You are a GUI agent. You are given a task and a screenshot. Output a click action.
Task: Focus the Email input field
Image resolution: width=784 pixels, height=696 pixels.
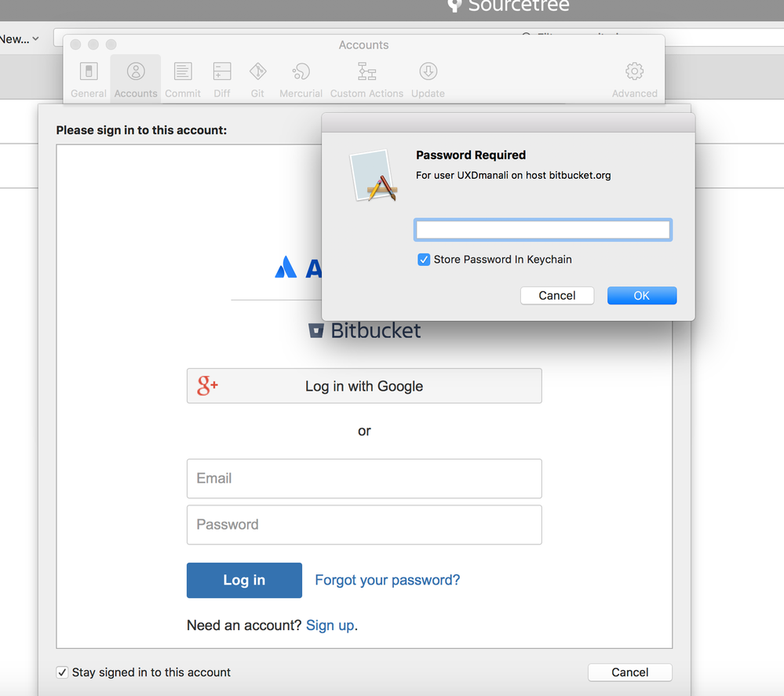point(364,479)
